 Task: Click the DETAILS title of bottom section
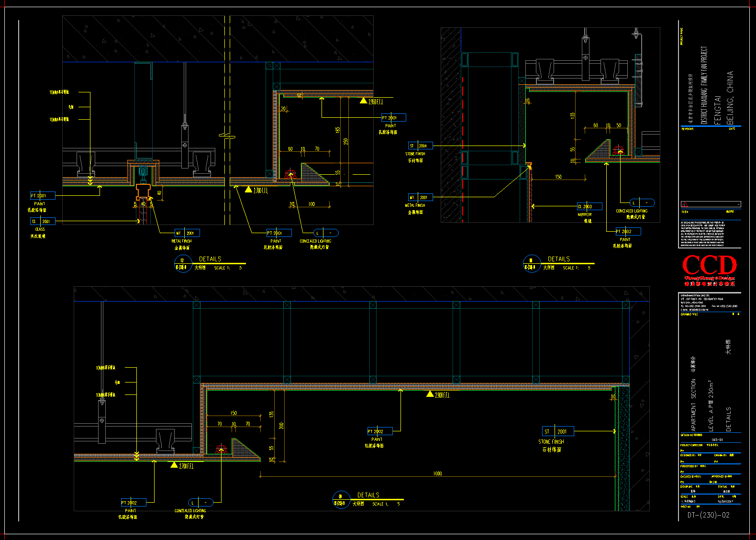[x=368, y=495]
